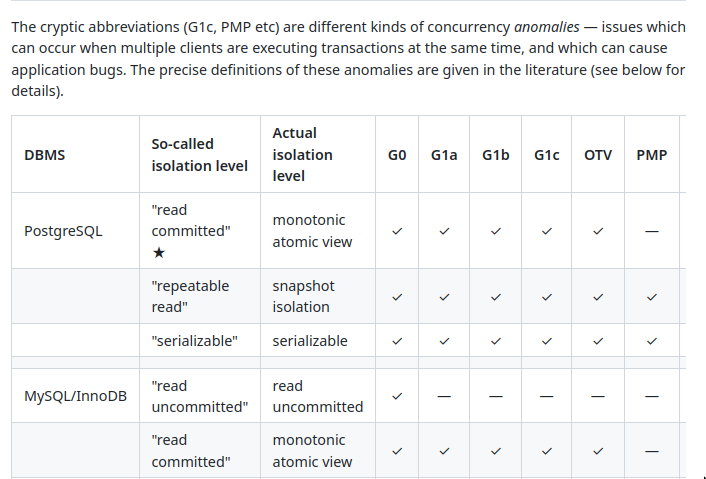Click G0 checkmark in MySQL "read uncommitted" row
The width and height of the screenshot is (706, 479).
397,396
